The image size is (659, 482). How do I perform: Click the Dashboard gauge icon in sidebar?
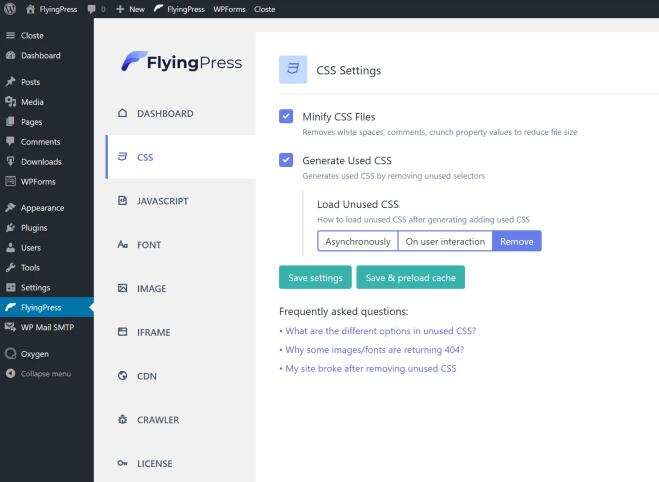(11, 55)
